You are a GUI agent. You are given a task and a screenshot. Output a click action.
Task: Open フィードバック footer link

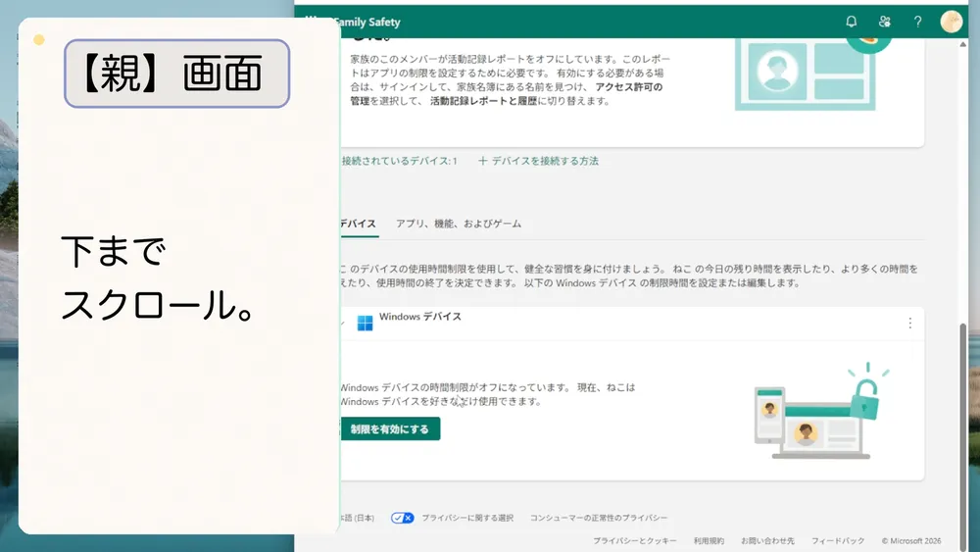[838, 541]
